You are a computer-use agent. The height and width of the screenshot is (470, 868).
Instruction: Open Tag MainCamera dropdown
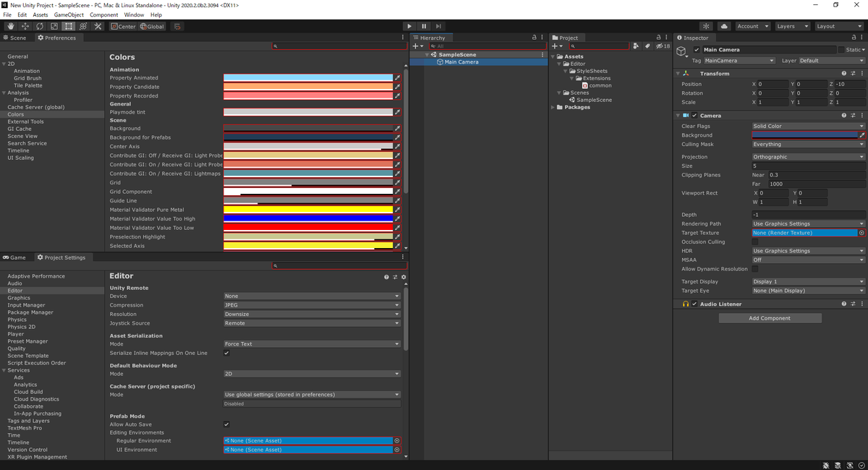click(739, 61)
